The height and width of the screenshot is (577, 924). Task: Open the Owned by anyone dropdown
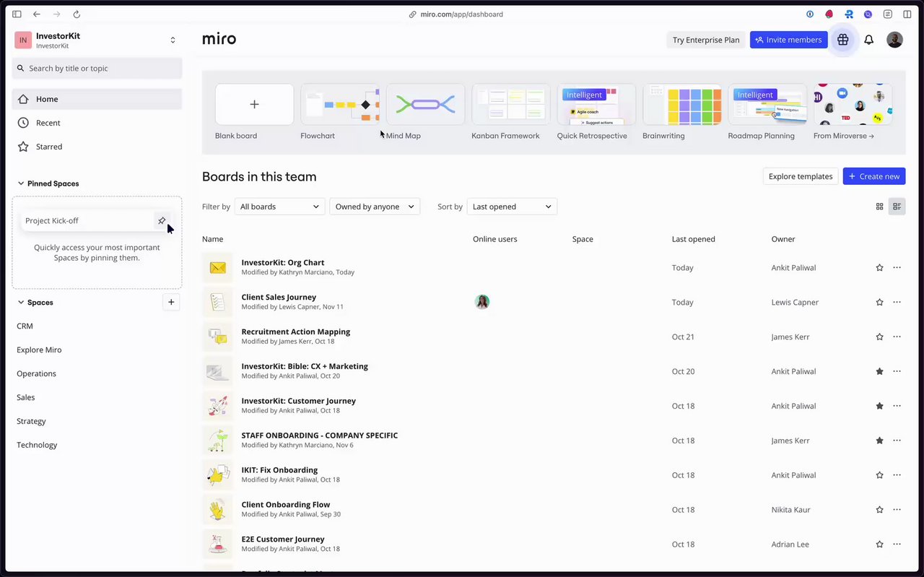pos(375,207)
